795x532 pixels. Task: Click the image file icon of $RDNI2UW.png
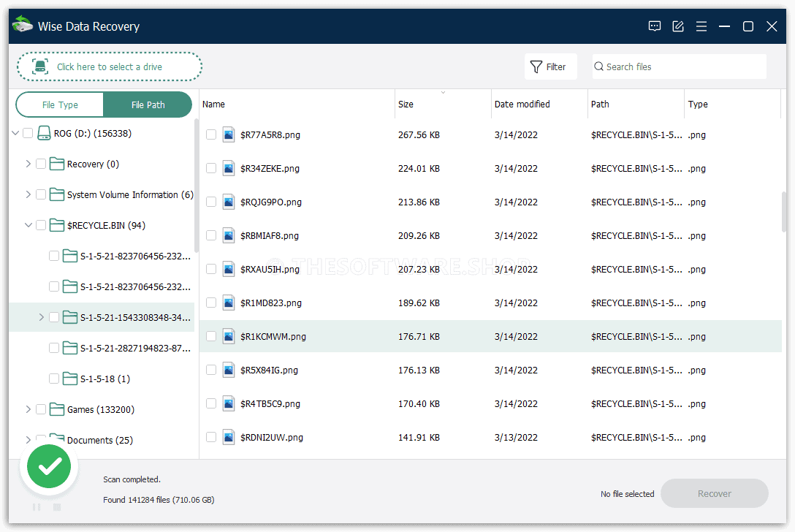click(229, 437)
